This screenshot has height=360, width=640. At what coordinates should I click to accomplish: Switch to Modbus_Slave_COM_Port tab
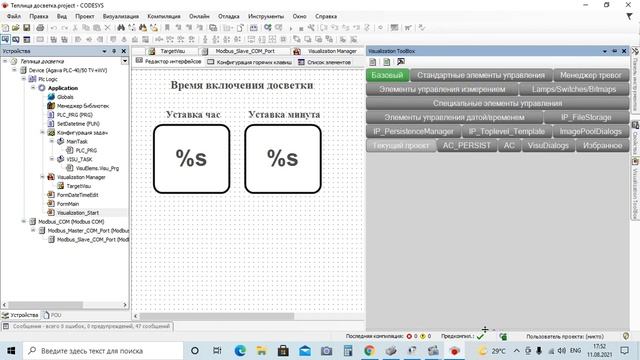244,51
